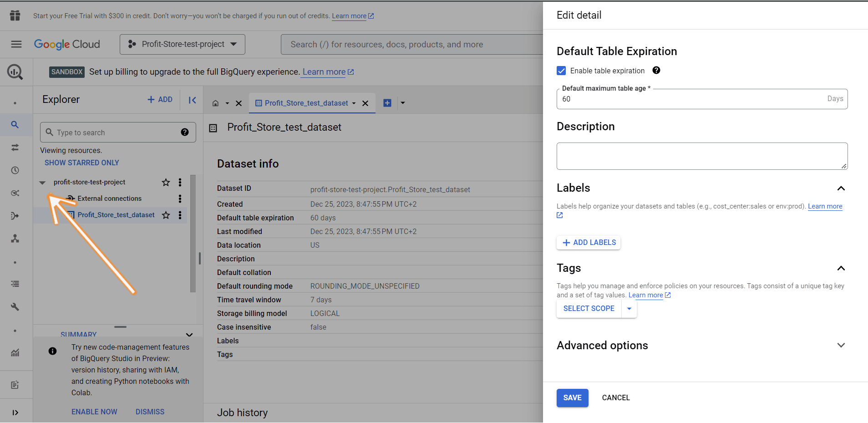Viewport: 868px width, 423px height.
Task: Open the capacity management list icon
Action: click(15, 284)
